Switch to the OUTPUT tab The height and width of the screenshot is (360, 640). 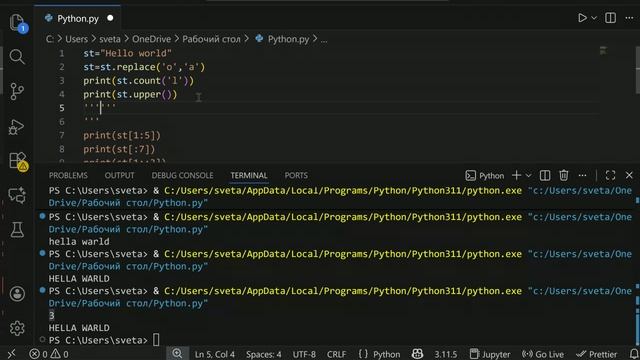click(119, 176)
